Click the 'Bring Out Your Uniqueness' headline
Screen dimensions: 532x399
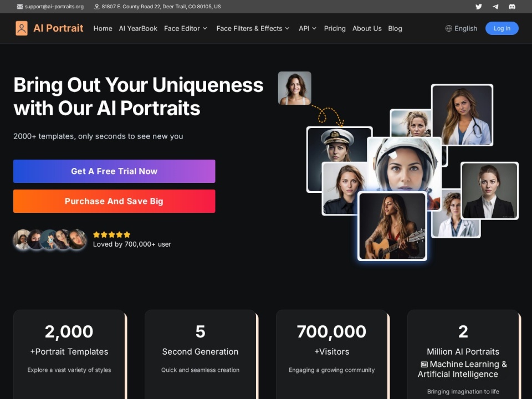pos(139,96)
